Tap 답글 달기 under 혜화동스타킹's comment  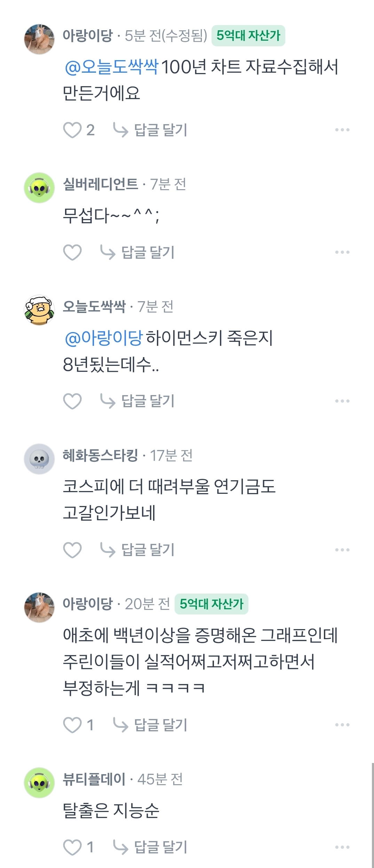tap(138, 550)
